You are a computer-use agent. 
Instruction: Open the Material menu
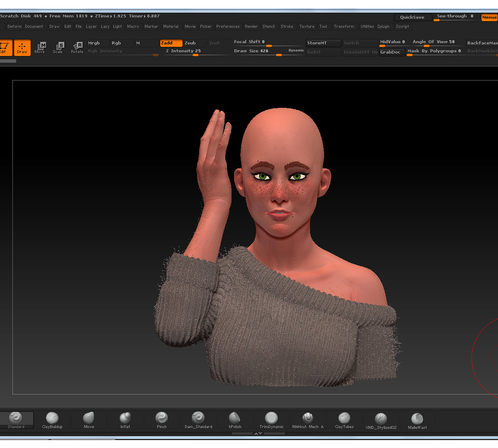click(171, 27)
